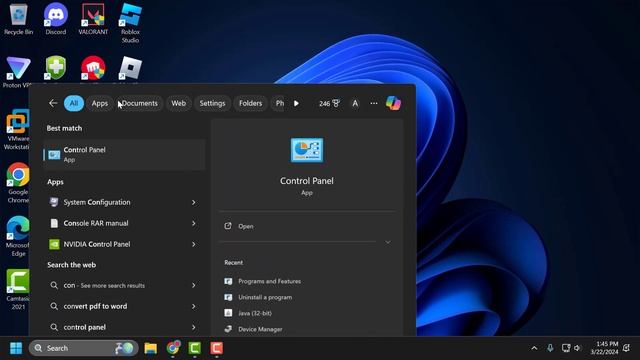
Task: Click the microphone tray icon
Action: [x=550, y=348]
